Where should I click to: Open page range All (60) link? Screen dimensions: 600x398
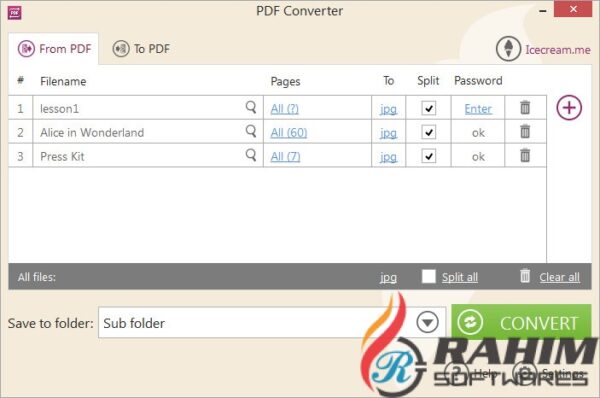point(289,133)
